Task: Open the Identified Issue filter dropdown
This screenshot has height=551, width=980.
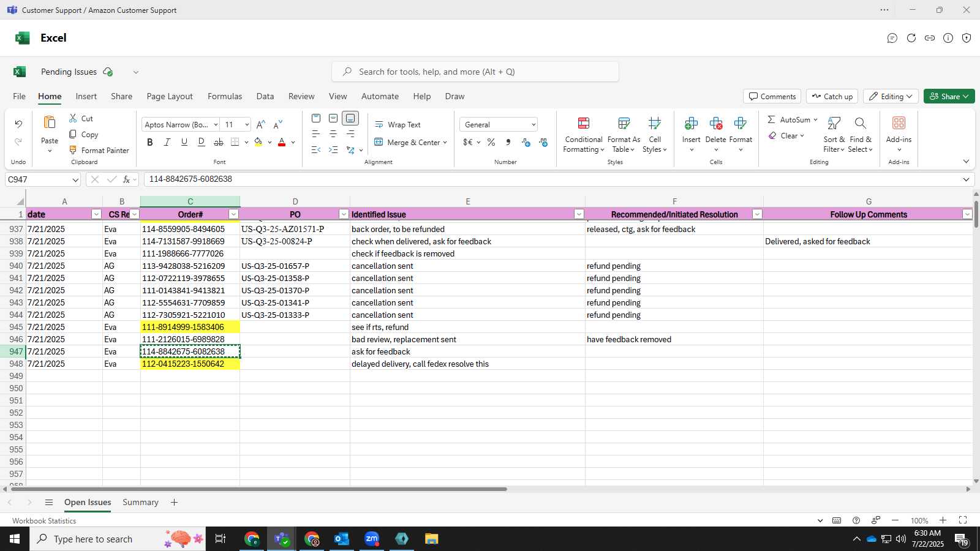Action: [x=579, y=214]
